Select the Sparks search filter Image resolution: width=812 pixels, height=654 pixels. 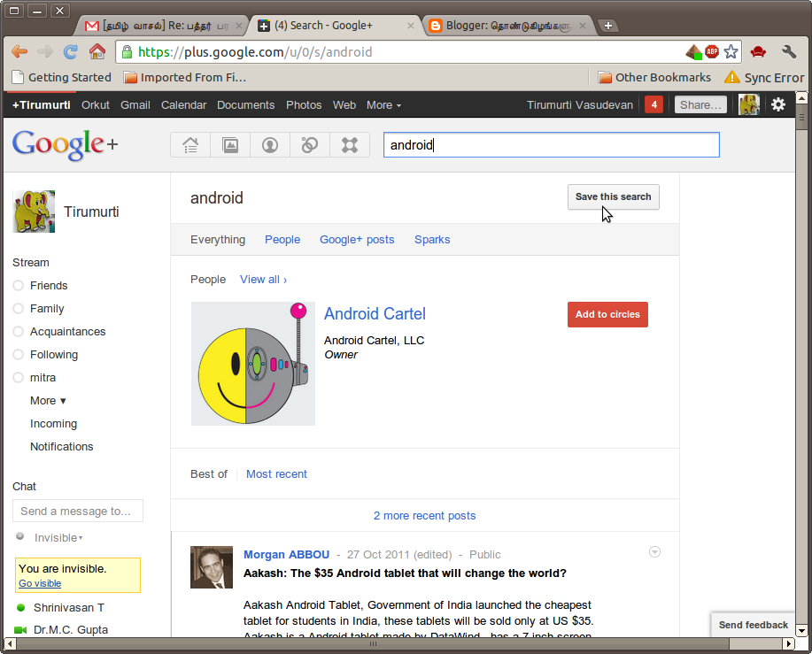coord(432,240)
